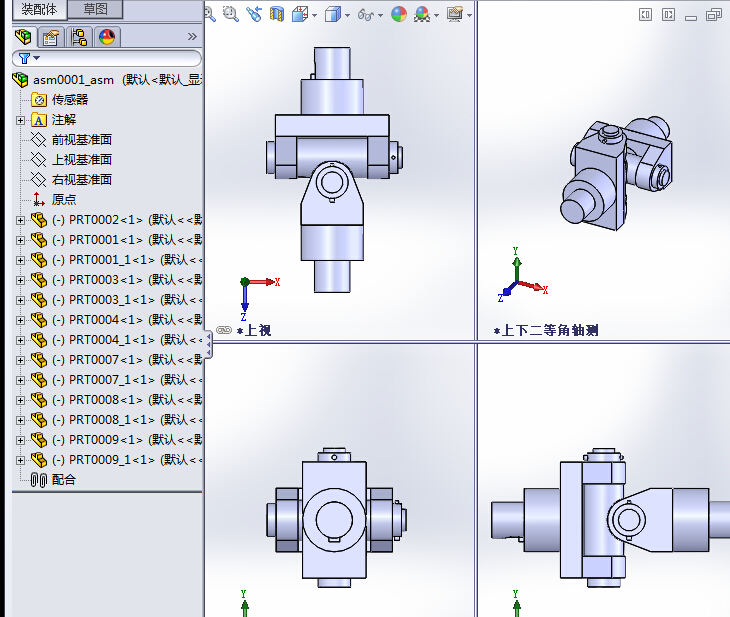Click the PRT0009<1> part icon
730x617 pixels.
39,440
